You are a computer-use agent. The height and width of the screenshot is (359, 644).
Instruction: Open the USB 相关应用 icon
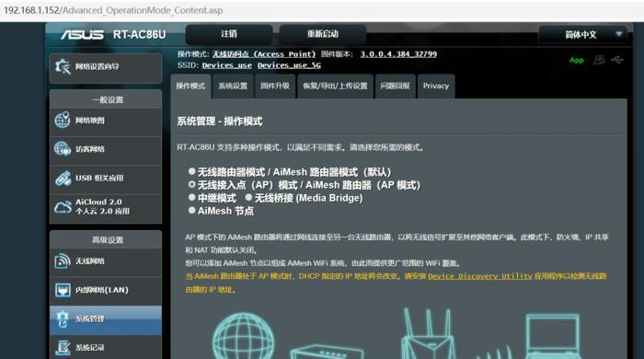(63, 179)
